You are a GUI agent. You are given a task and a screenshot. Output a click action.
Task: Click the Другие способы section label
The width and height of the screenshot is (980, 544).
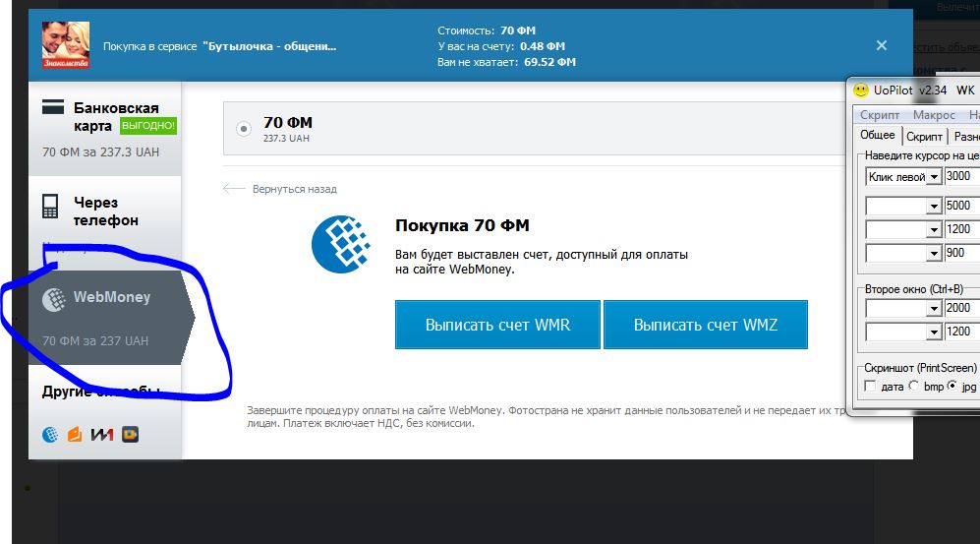coord(101,392)
